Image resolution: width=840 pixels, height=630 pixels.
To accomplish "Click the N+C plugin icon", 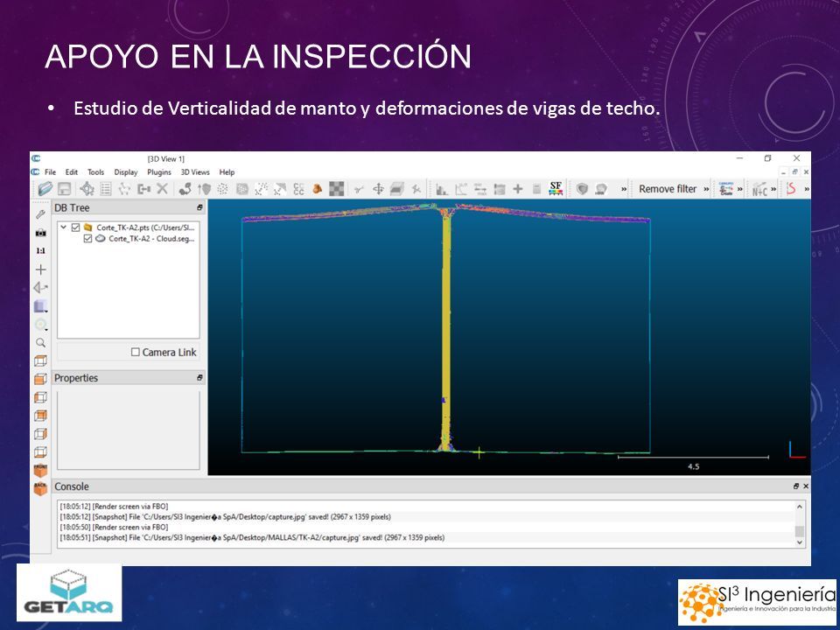I will pos(759,189).
